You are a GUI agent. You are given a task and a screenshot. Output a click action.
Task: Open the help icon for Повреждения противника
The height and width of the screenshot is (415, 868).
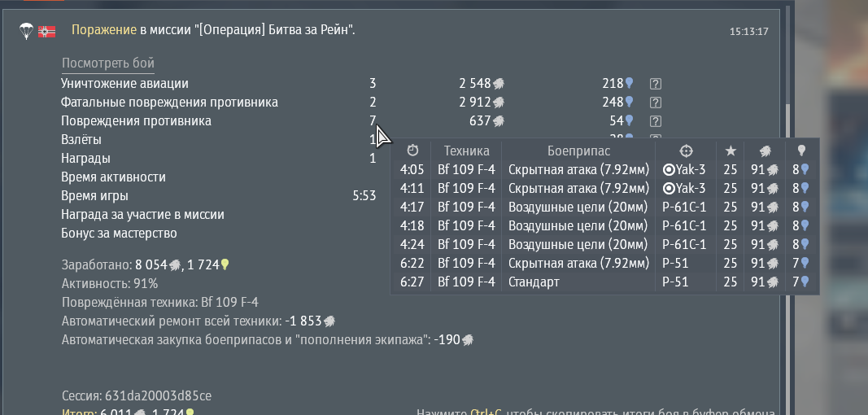pyautogui.click(x=656, y=121)
